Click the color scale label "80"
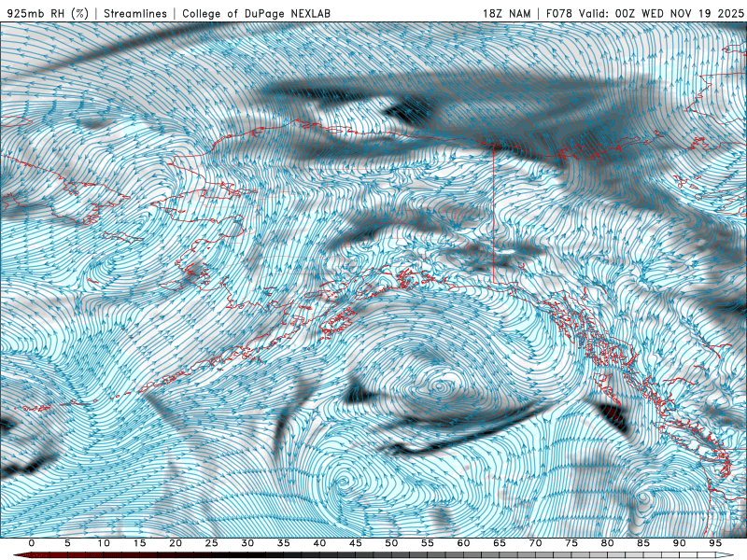This screenshot has width=747, height=560. coord(608,543)
